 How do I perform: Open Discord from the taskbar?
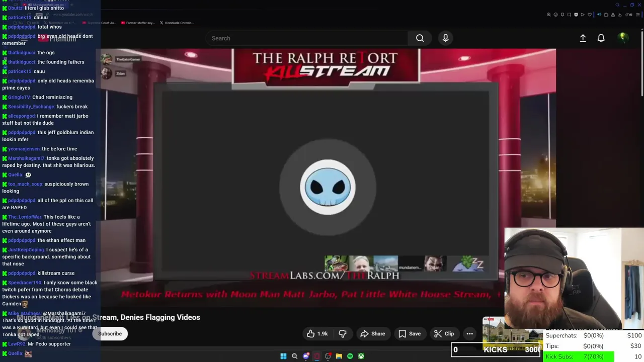point(306,356)
